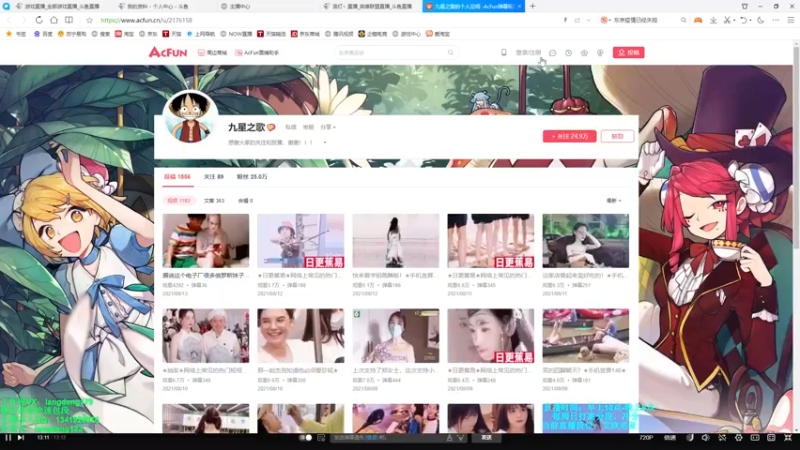800x450 pixels.
Task: Open AcFun面捕助手 link in header
Action: click(x=257, y=53)
